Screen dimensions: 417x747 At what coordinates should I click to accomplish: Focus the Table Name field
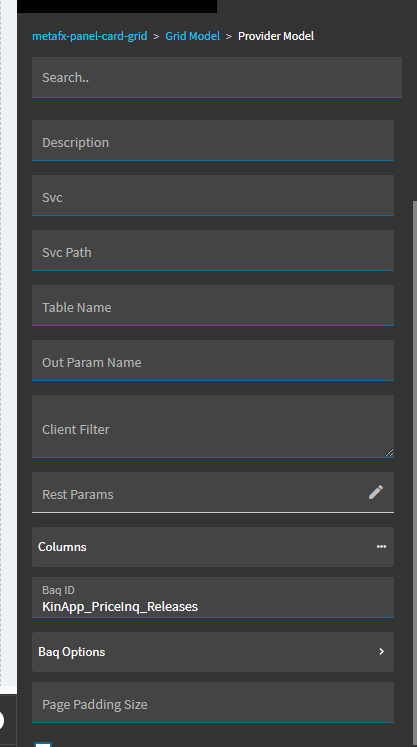[213, 305]
